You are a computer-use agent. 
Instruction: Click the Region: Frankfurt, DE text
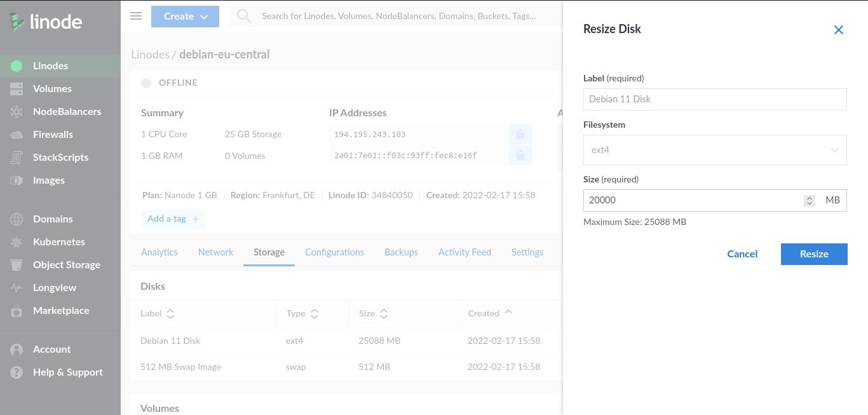coord(273,195)
